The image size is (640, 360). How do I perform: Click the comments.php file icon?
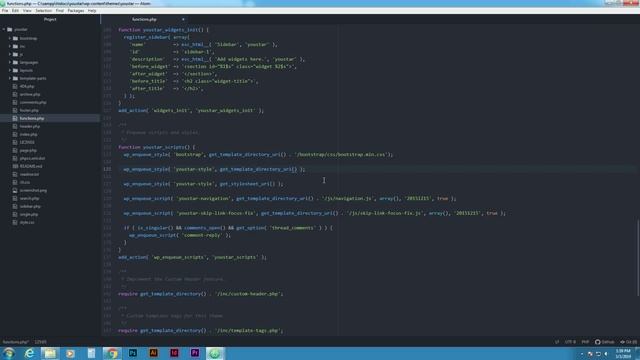pos(15,102)
